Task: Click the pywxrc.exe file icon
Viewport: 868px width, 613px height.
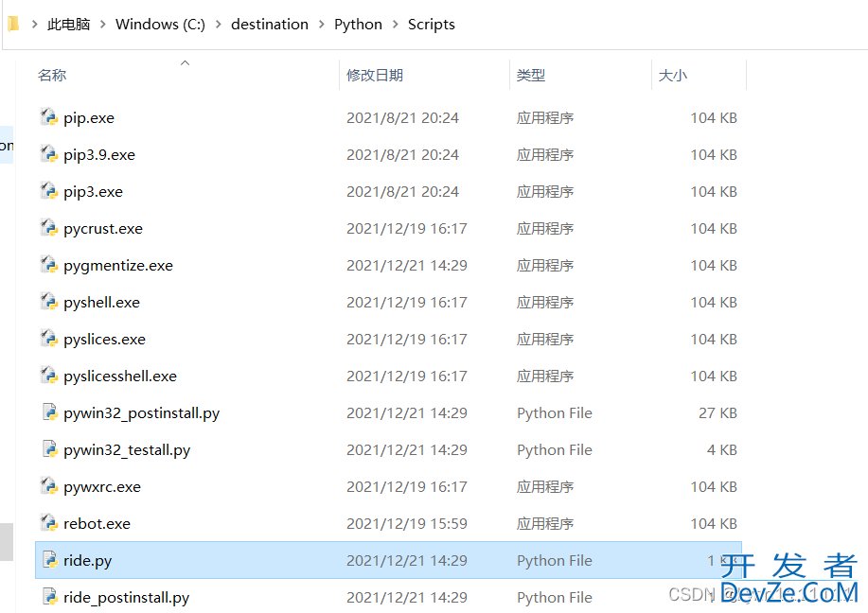Action: tap(48, 486)
